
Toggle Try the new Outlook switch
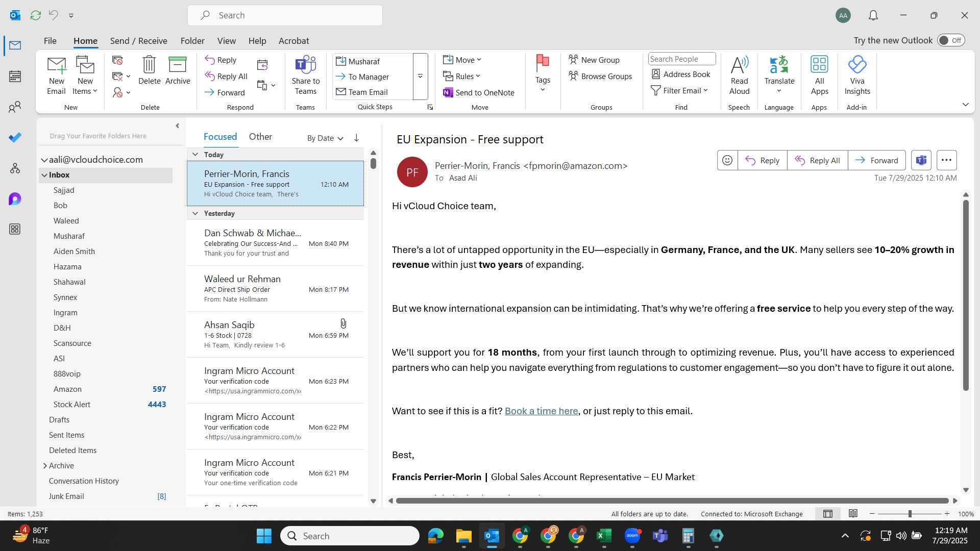pyautogui.click(x=951, y=40)
